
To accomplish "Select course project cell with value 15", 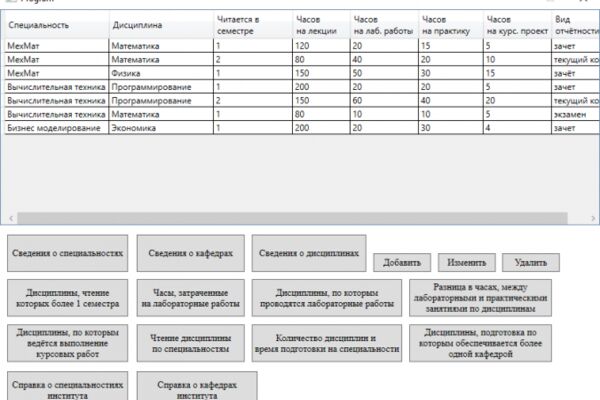I will (517, 73).
